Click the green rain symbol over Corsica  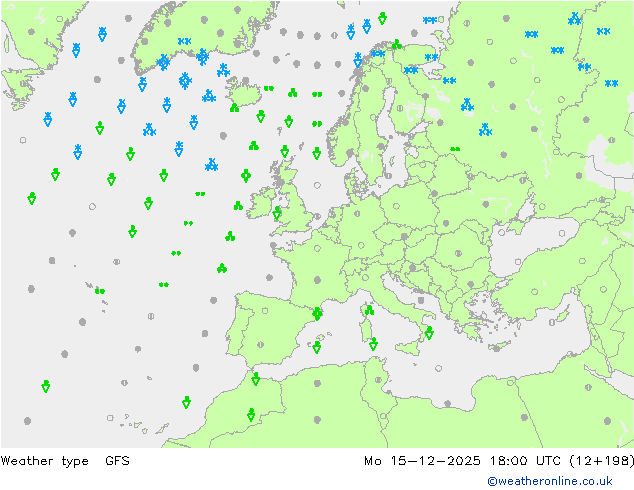pyautogui.click(x=369, y=310)
